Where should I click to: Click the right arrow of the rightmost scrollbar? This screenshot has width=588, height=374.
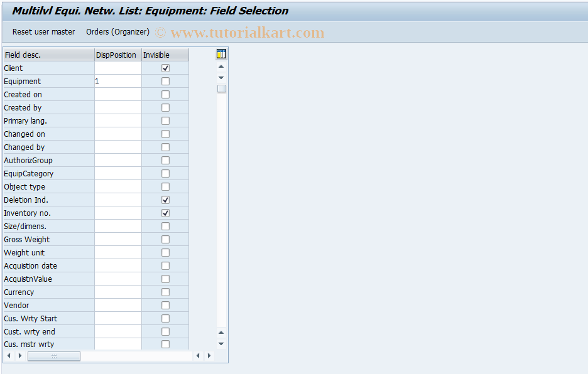[x=209, y=356]
